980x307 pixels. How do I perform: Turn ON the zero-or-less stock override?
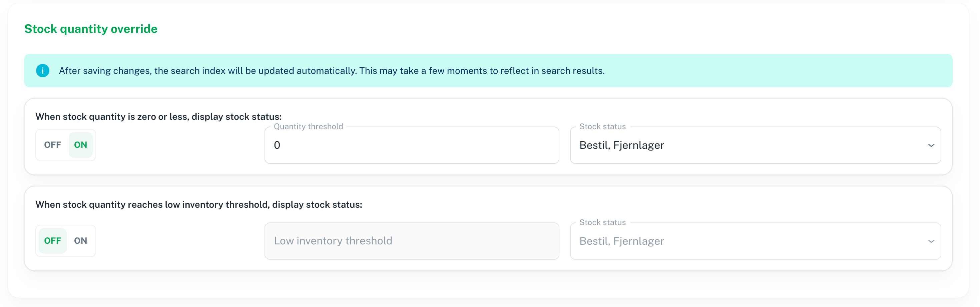[81, 145]
